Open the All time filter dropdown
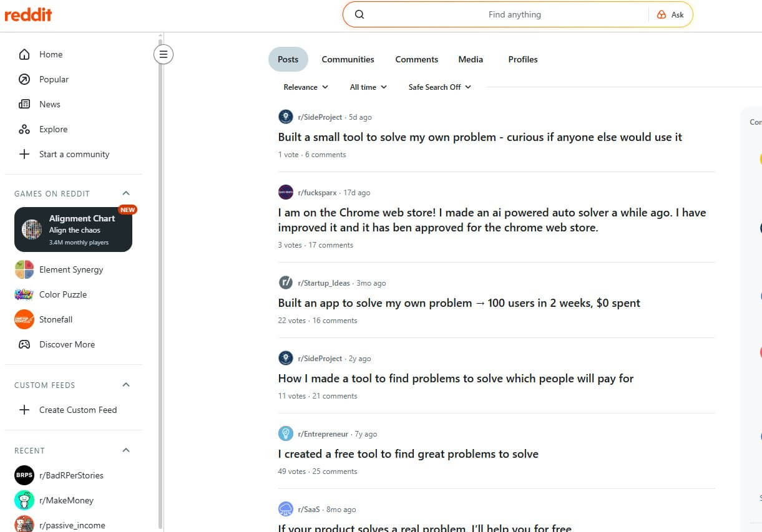Image resolution: width=762 pixels, height=532 pixels. tap(368, 87)
